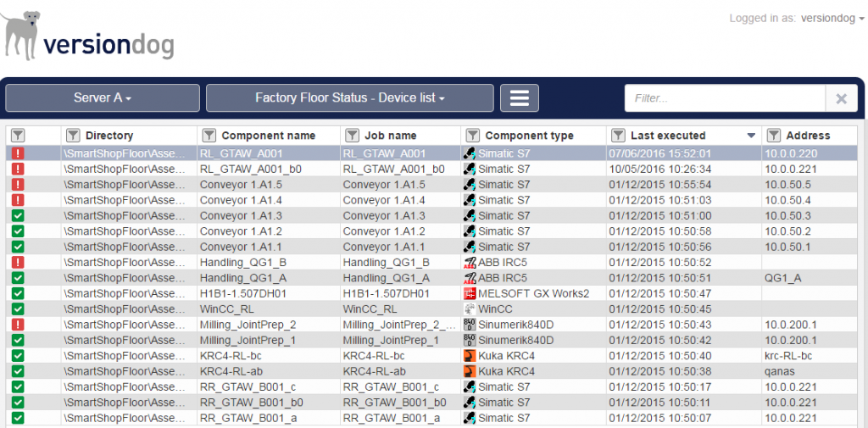Click address cell QG1_A

(782, 277)
